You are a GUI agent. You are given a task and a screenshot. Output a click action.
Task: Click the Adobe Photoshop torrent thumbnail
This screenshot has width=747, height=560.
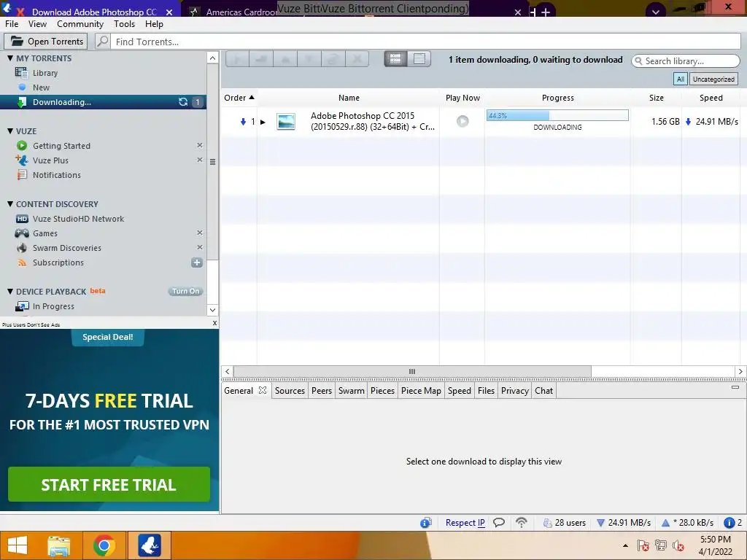coord(286,122)
